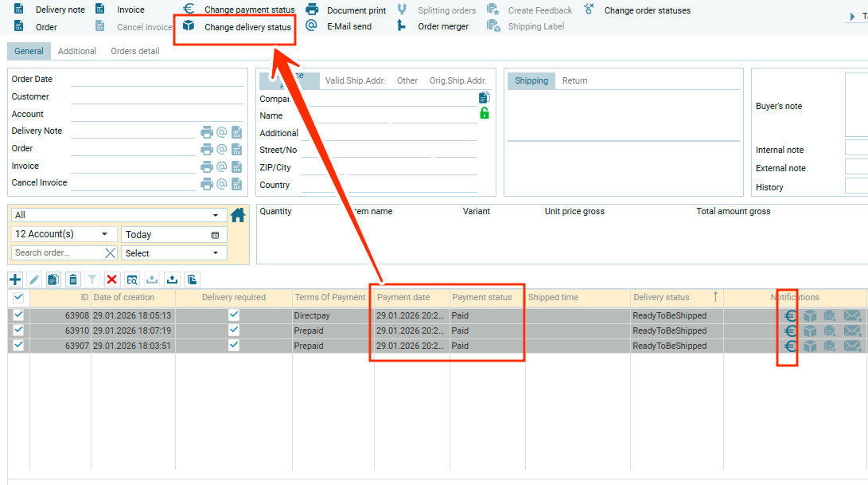Click the printer icon in Delivery Note row

pyautogui.click(x=207, y=132)
